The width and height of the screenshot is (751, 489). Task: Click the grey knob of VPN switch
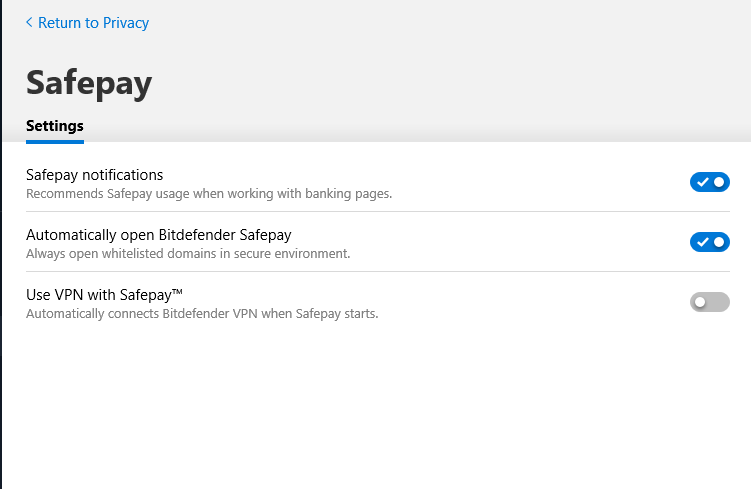[x=700, y=302]
